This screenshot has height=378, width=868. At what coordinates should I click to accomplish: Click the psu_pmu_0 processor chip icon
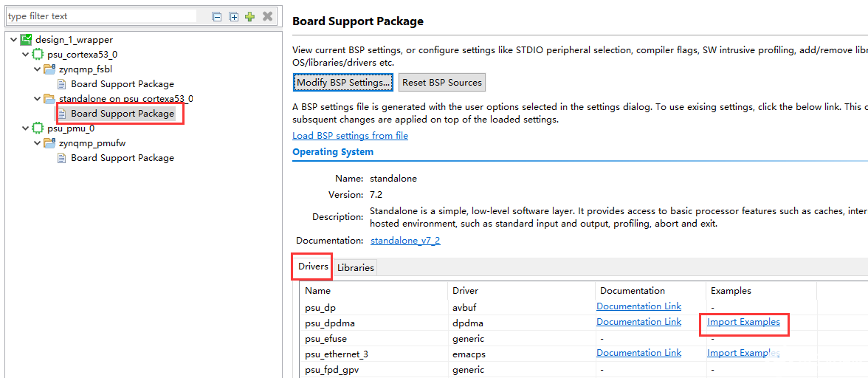point(38,128)
